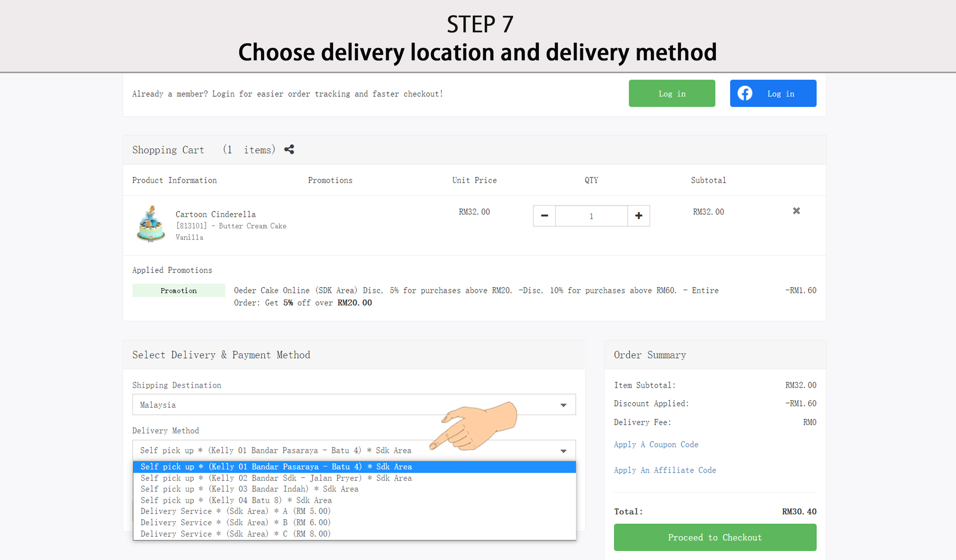Click the share cart icon
Image resolution: width=956 pixels, height=560 pixels.
point(289,149)
